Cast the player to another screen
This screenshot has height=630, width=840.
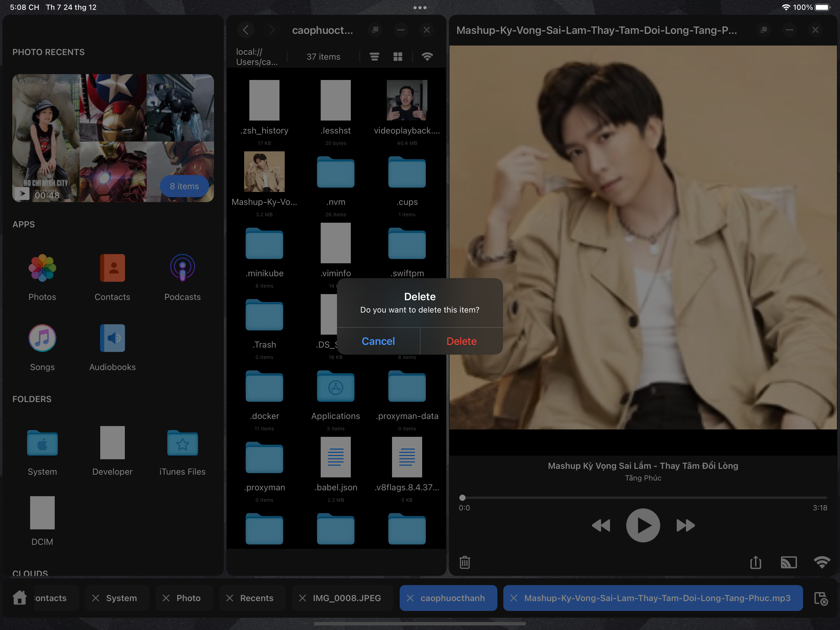click(789, 562)
